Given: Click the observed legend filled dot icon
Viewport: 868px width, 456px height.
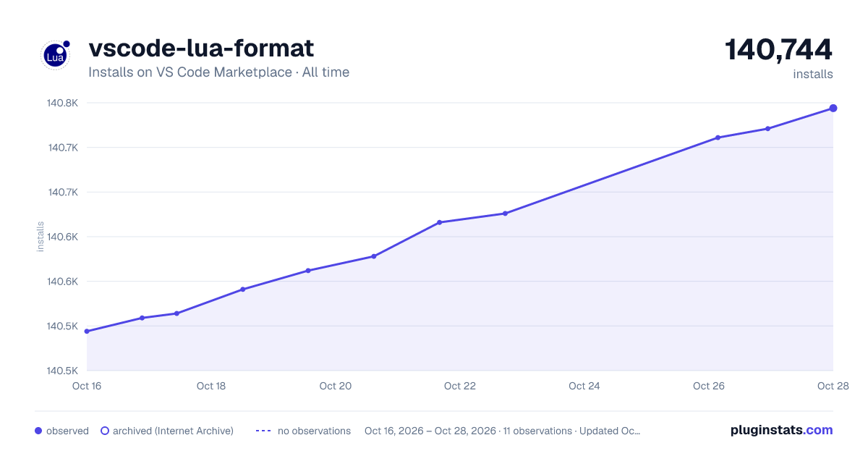Looking at the screenshot, I should click(x=38, y=431).
